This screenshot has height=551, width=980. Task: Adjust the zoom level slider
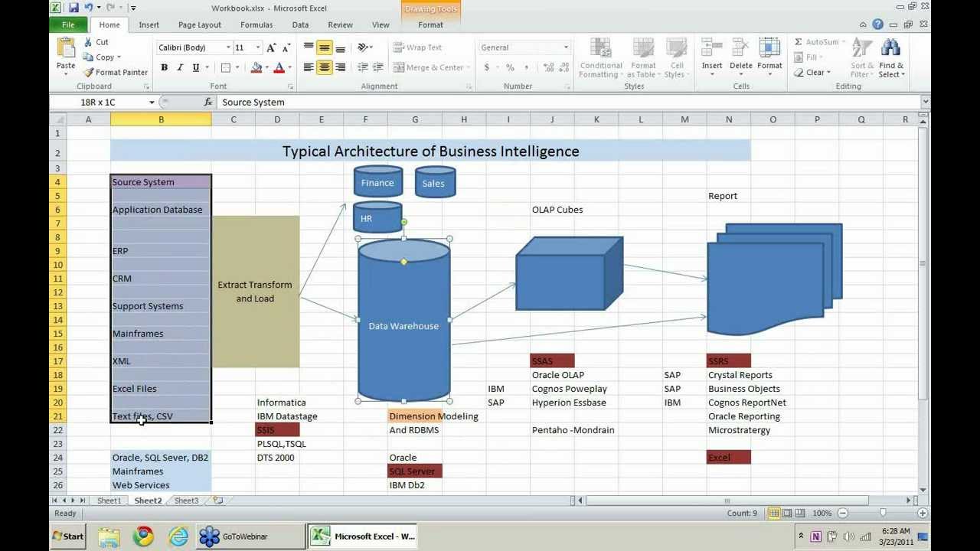click(x=882, y=513)
